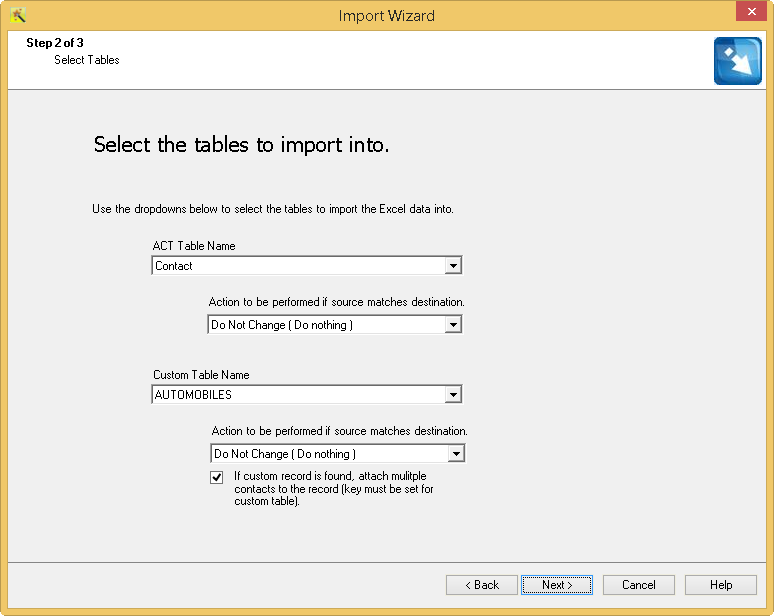Open the AUTOMOBILES action dropdown arrow
774x616 pixels.
pyautogui.click(x=456, y=454)
